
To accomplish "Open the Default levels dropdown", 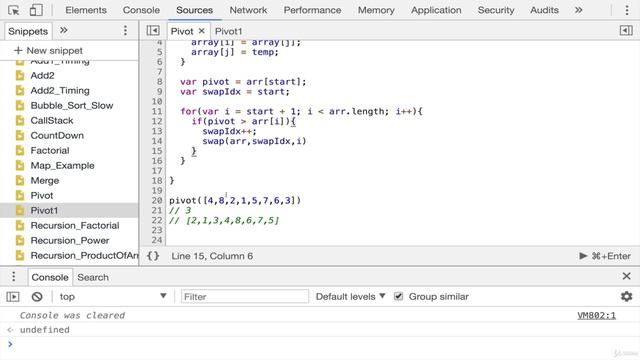I will (x=350, y=297).
